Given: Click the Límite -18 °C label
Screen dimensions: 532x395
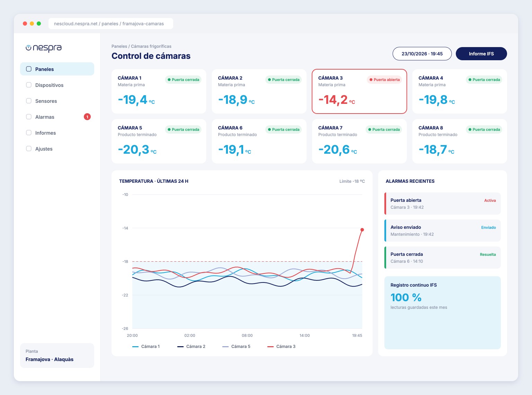Looking at the screenshot, I should (352, 181).
